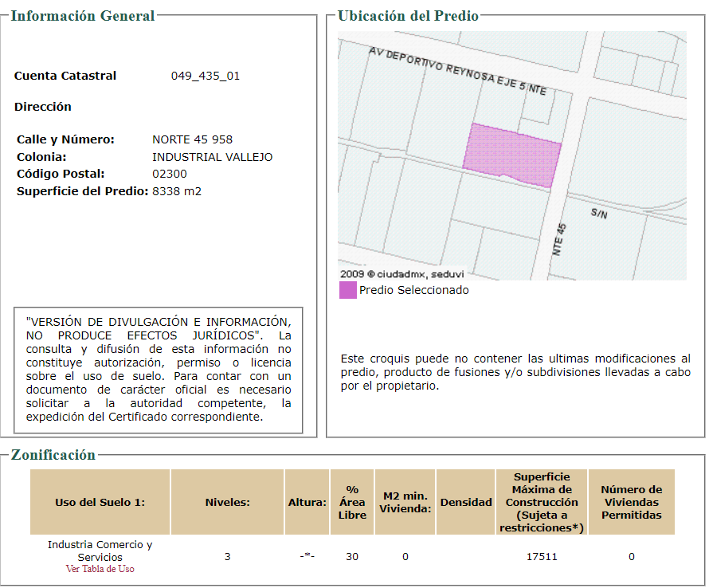Click the highlighted pink parcel on the map
Screen dimensions: 709x588
(x=512, y=155)
